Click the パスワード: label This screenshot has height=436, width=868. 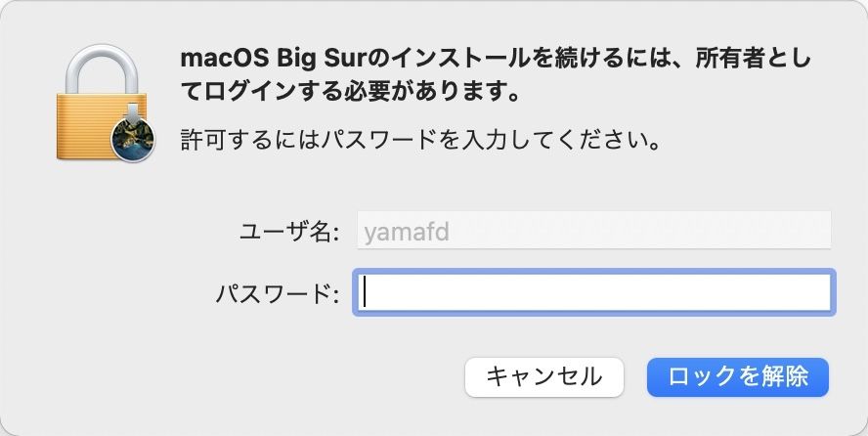click(277, 293)
